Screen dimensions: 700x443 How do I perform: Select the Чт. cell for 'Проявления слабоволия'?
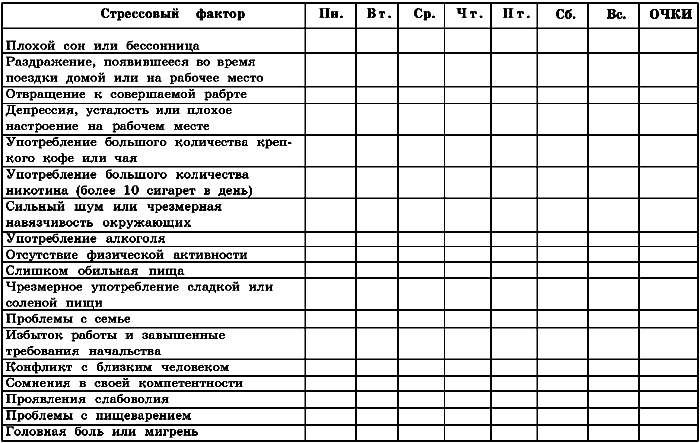468,399
